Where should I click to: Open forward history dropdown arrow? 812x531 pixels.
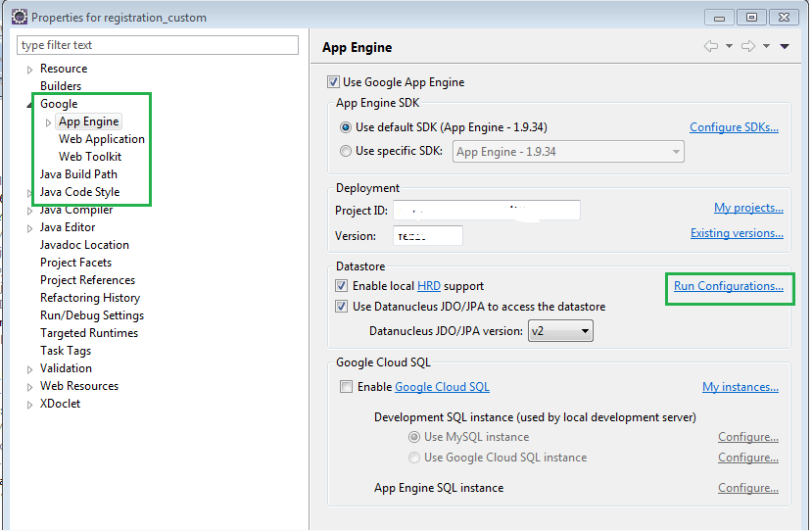coord(766,47)
